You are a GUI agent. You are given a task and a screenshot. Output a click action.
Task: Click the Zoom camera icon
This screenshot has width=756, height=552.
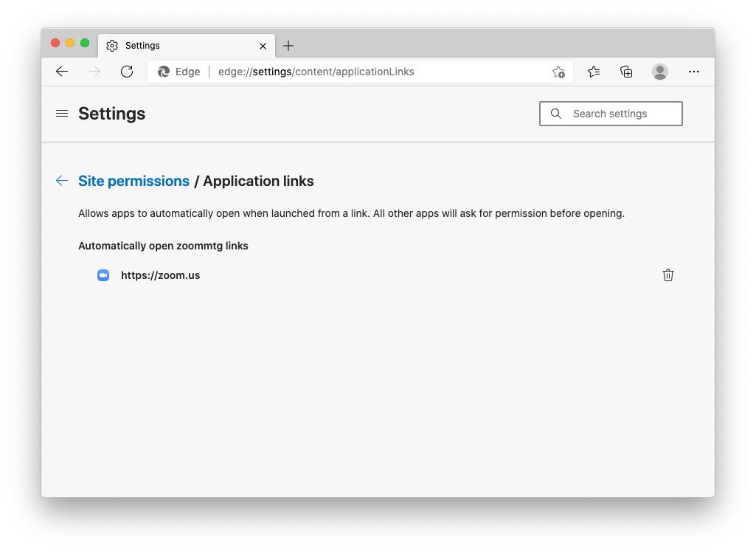(x=103, y=275)
